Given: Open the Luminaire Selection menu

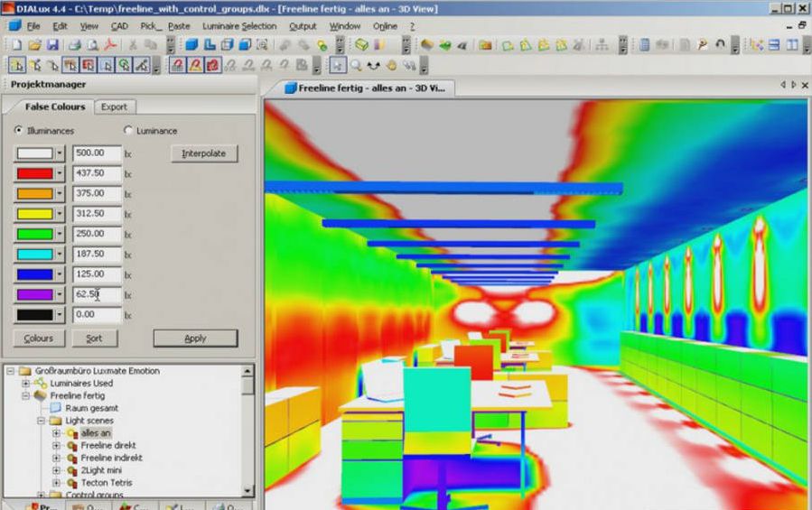Looking at the screenshot, I should coord(239,26).
